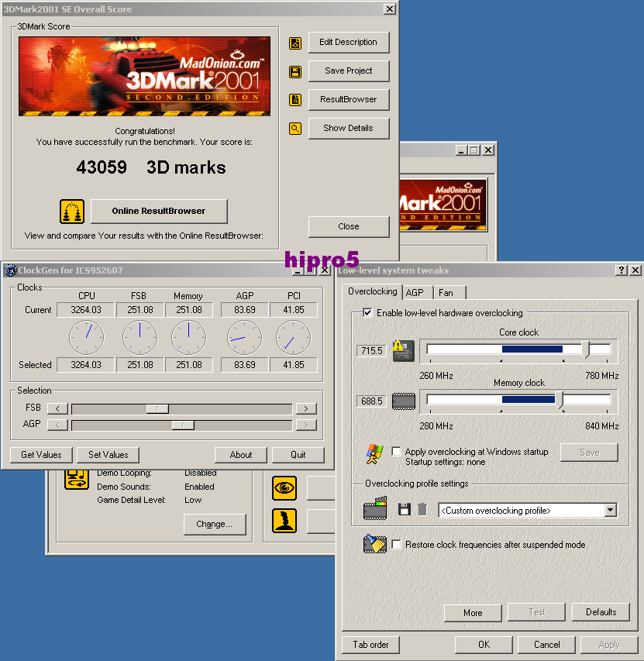The height and width of the screenshot is (661, 644).
Task: Click the Show Details magnifier icon
Action: (x=295, y=129)
